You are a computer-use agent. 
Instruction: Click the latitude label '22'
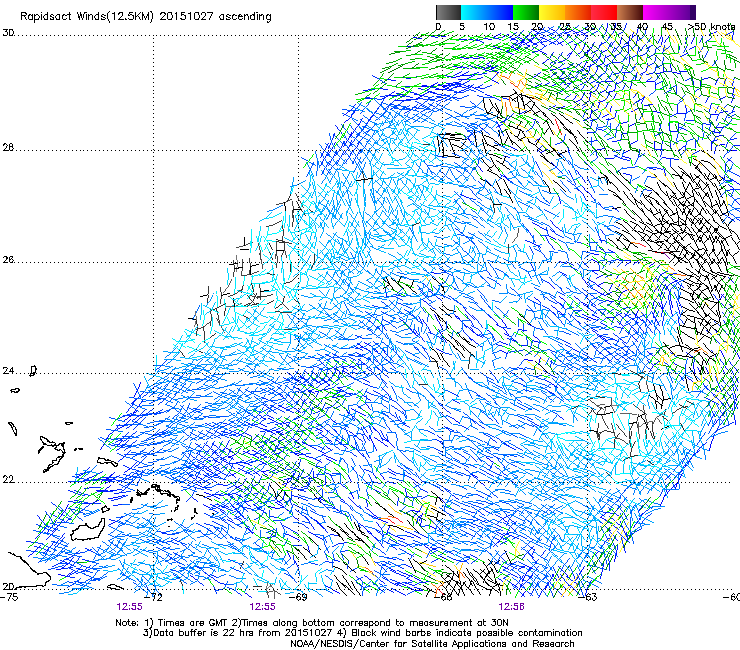tap(8, 480)
